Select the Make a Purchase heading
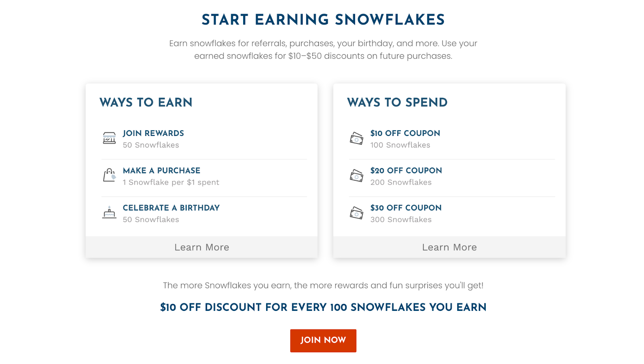Screen dimensions: 644x364 coord(161,171)
